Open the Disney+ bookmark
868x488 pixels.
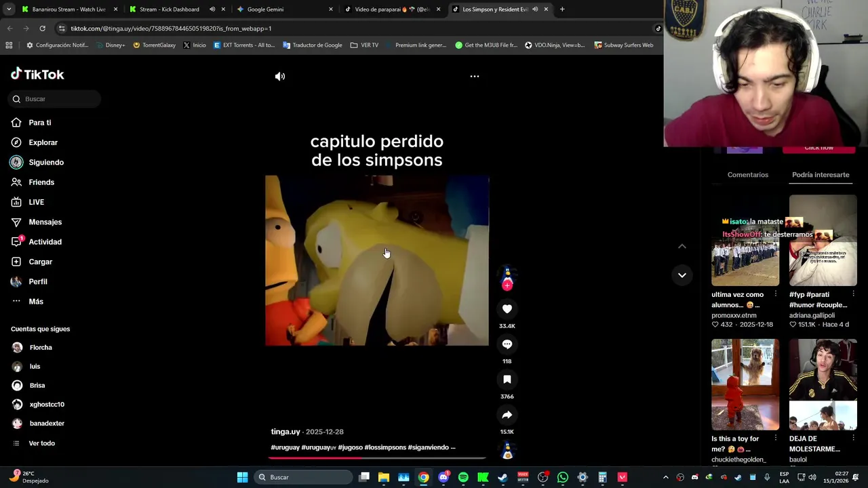(x=110, y=45)
